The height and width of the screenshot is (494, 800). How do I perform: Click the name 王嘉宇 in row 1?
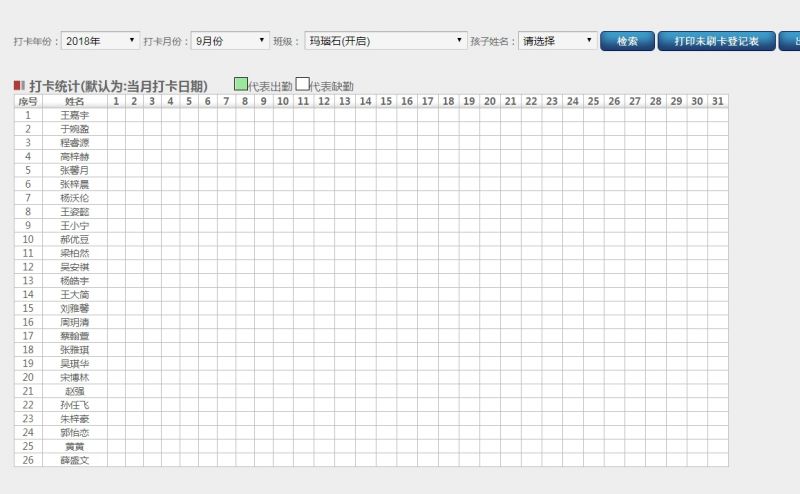point(74,115)
